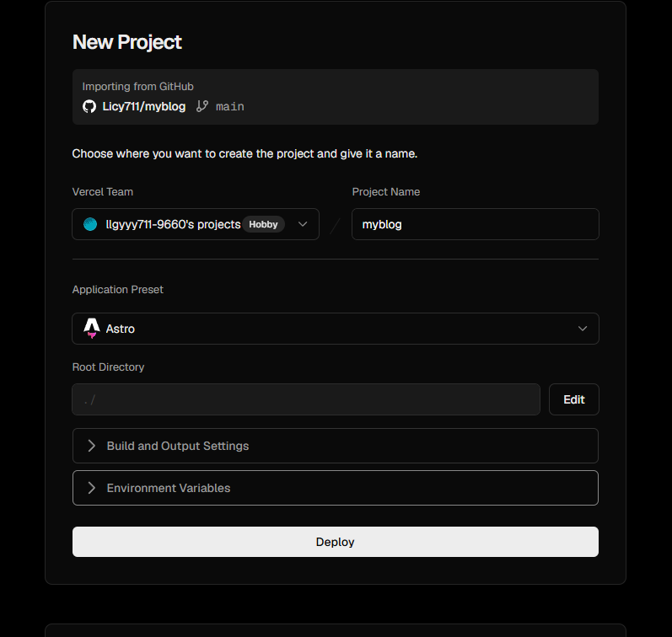This screenshot has height=637, width=672.
Task: Expand Build and Output Settings
Action: coord(335,446)
